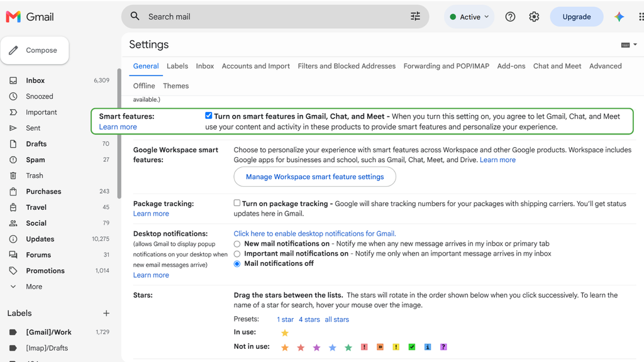This screenshot has width=644, height=362.
Task: Click the left sidebar scrollbar
Action: tap(119, 134)
